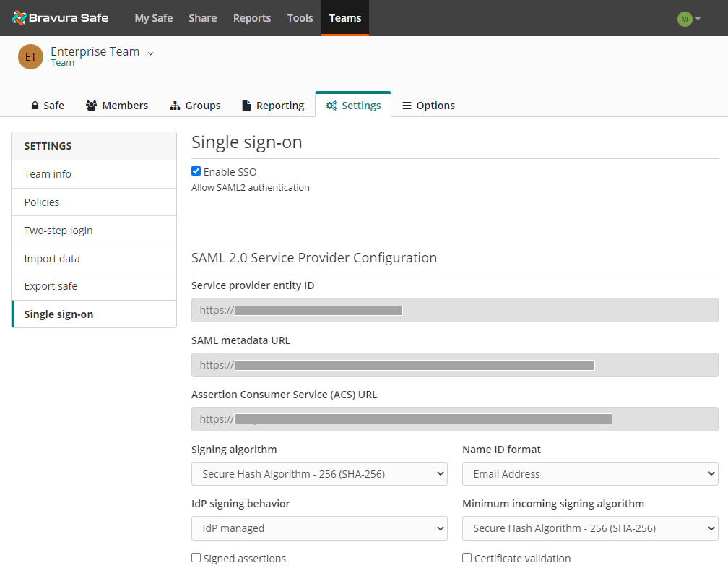Click the Enterprise Team name text
Viewport: 728px width, 576px height.
[95, 51]
